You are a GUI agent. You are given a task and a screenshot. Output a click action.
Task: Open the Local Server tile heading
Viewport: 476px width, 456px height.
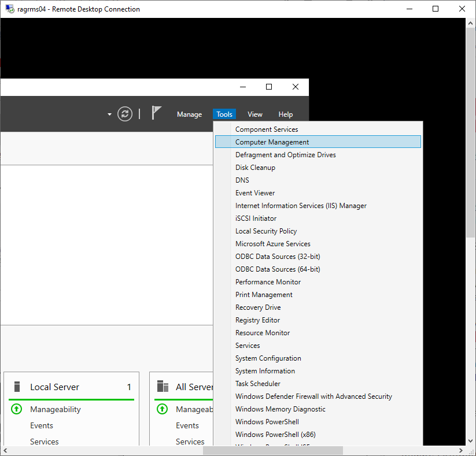pos(54,387)
